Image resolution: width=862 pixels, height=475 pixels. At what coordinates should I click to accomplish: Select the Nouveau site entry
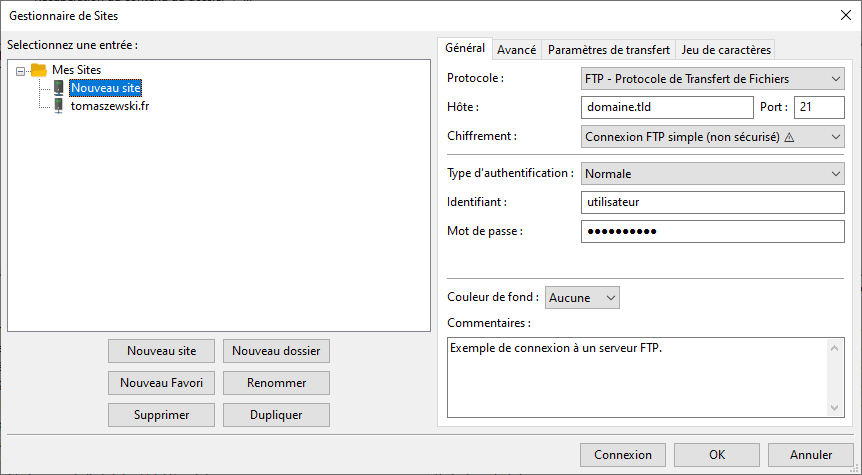point(106,88)
